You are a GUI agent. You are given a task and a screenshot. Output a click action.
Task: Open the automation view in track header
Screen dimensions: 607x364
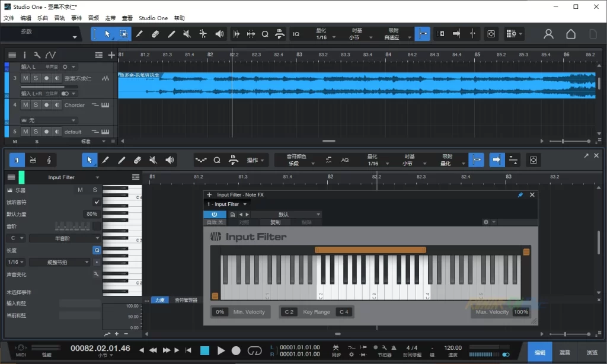coord(50,55)
